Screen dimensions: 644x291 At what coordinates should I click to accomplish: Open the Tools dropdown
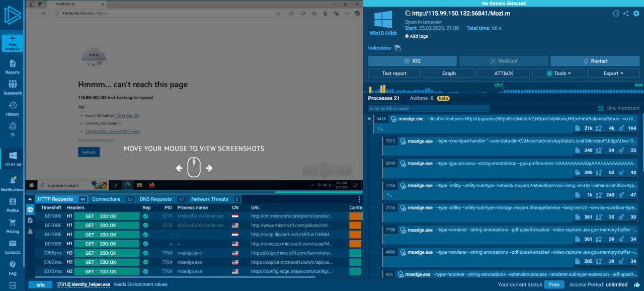coord(558,74)
